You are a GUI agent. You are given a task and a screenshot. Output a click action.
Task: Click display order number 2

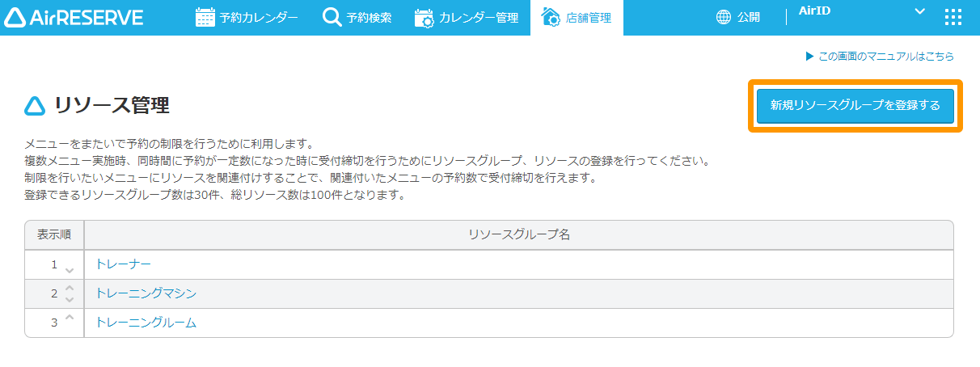[x=54, y=293]
